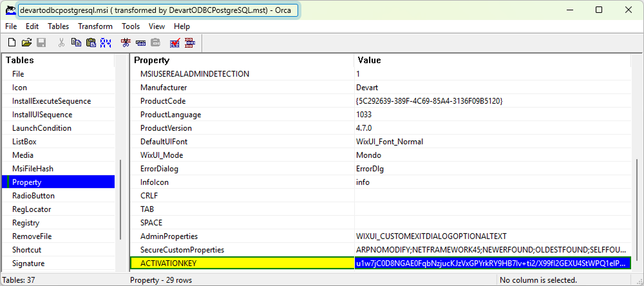This screenshot has height=286, width=644.
Task: Open the Edit menu
Action: pos(32,26)
